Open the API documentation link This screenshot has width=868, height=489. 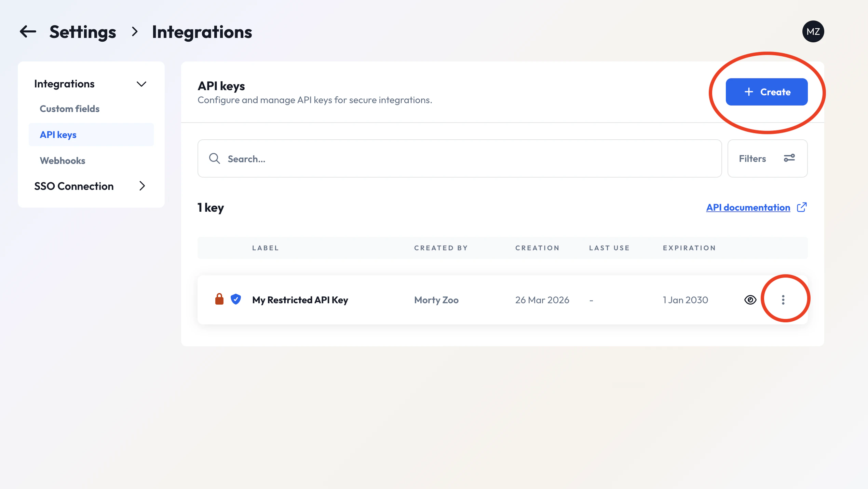click(x=748, y=207)
